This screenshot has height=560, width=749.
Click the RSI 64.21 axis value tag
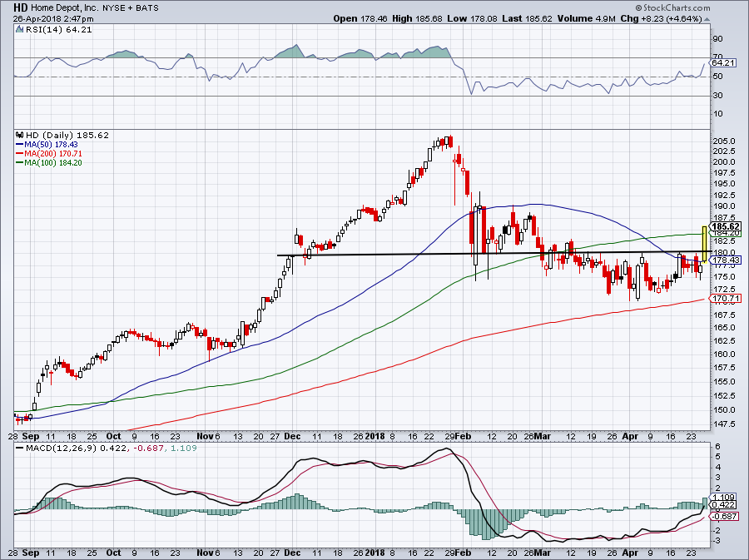coord(723,63)
